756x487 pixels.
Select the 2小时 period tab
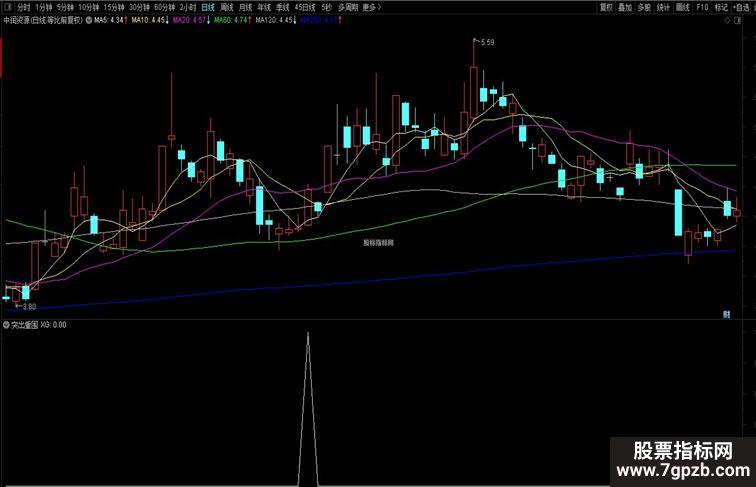click(188, 7)
